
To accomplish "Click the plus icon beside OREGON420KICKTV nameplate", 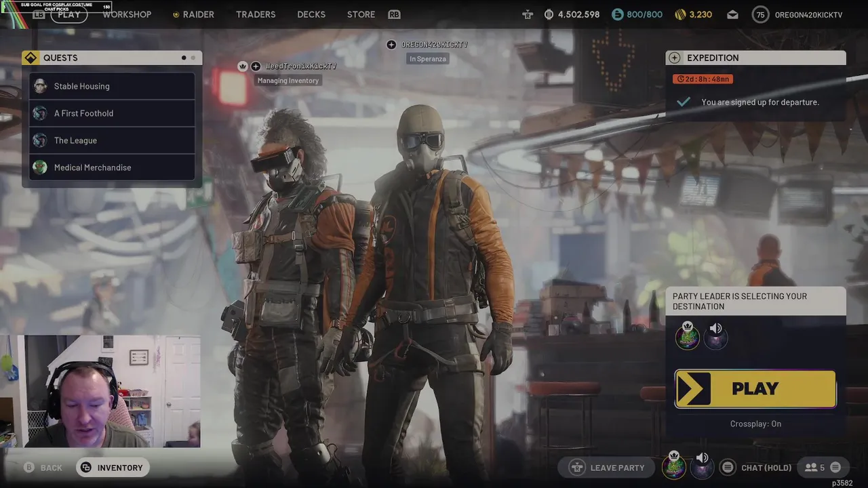I will (391, 45).
